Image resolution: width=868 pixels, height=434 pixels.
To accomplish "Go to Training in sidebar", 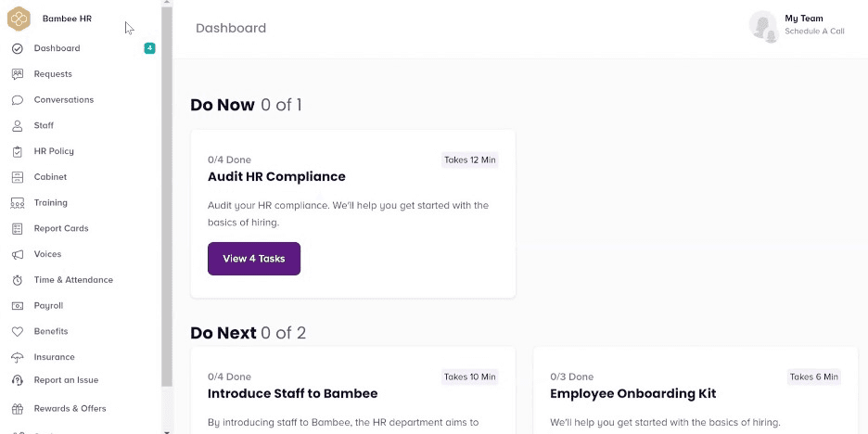I will 50,202.
